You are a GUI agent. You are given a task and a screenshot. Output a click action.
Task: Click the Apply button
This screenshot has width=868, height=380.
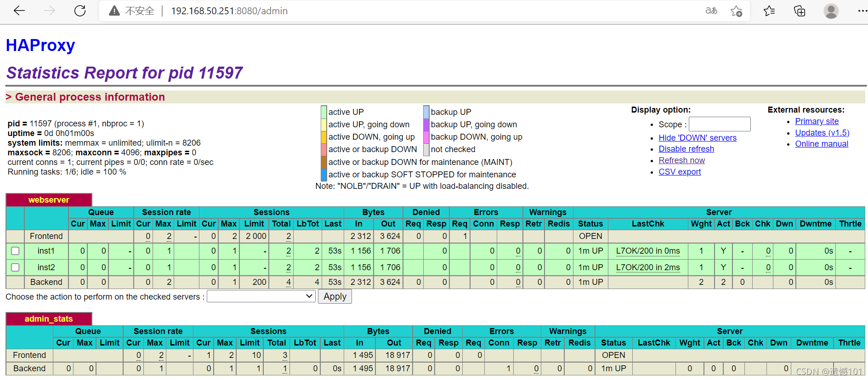point(335,296)
